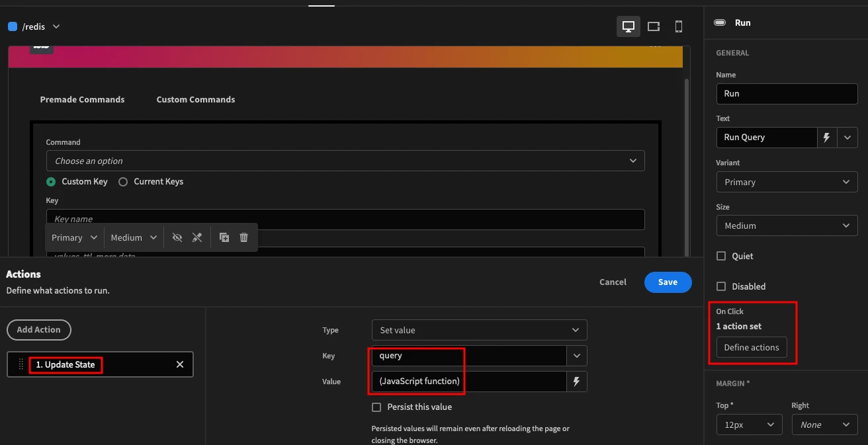The height and width of the screenshot is (445, 868).
Task: Switch preview to tablet view
Action: [654, 26]
